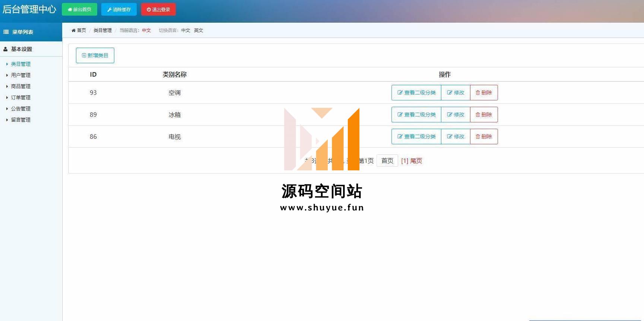Edit the 冰箱 category with 修改
Image resolution: width=644 pixels, height=321 pixels.
pyautogui.click(x=456, y=115)
